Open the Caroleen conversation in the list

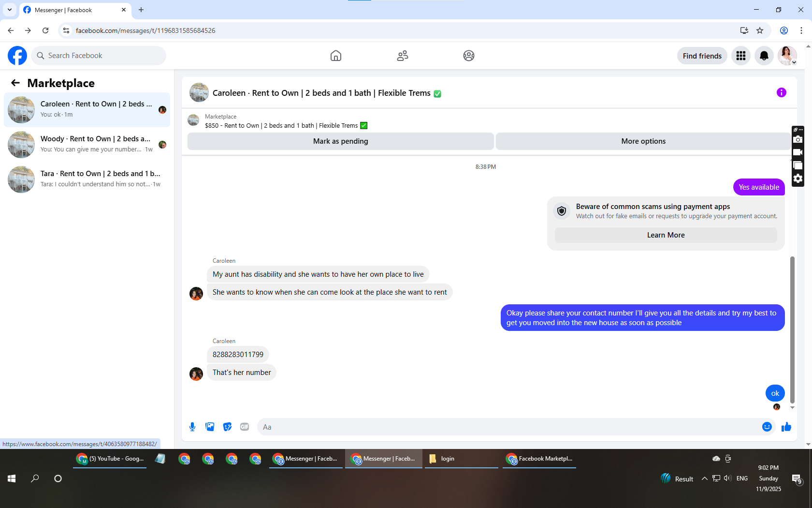tap(87, 110)
